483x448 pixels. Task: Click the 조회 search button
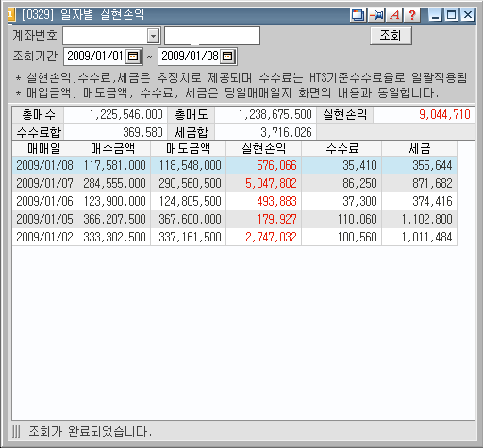pyautogui.click(x=391, y=36)
